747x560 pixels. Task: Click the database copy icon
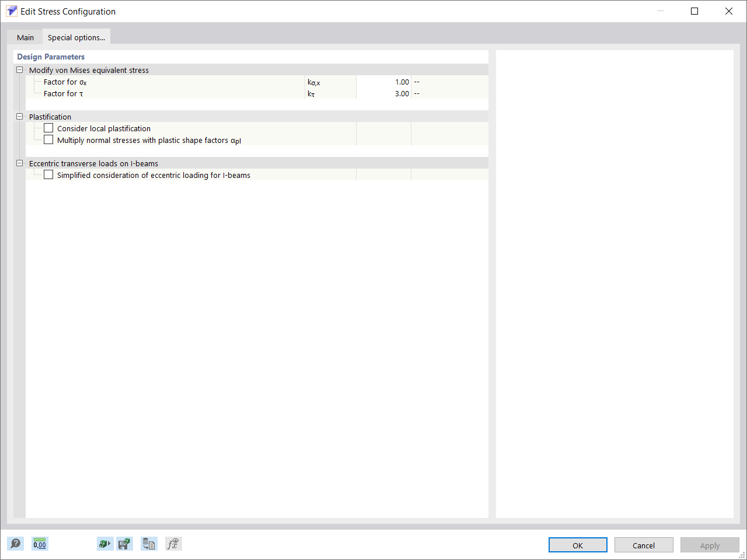point(149,544)
